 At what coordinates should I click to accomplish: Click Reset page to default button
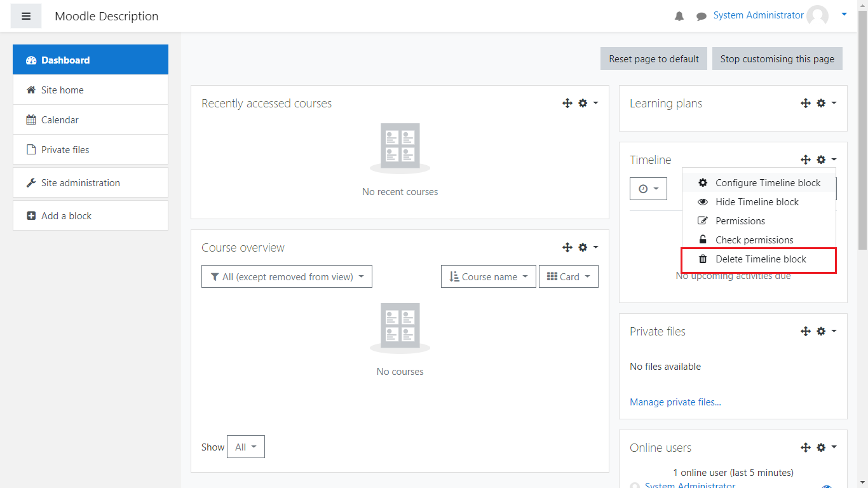pos(653,58)
